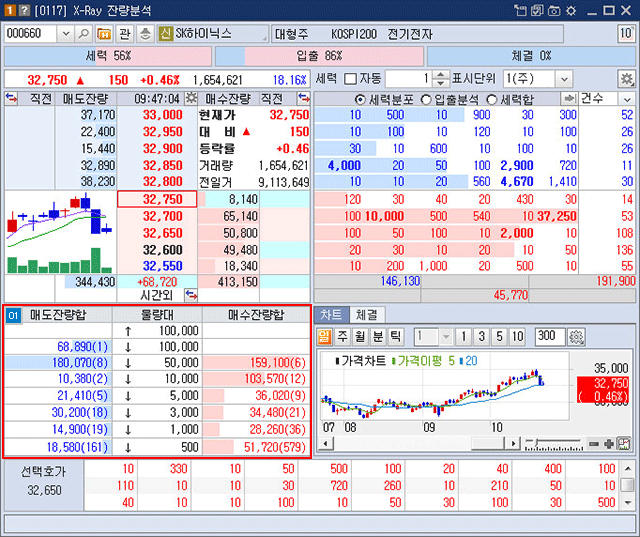Open the chart settings gear icon

point(576,337)
